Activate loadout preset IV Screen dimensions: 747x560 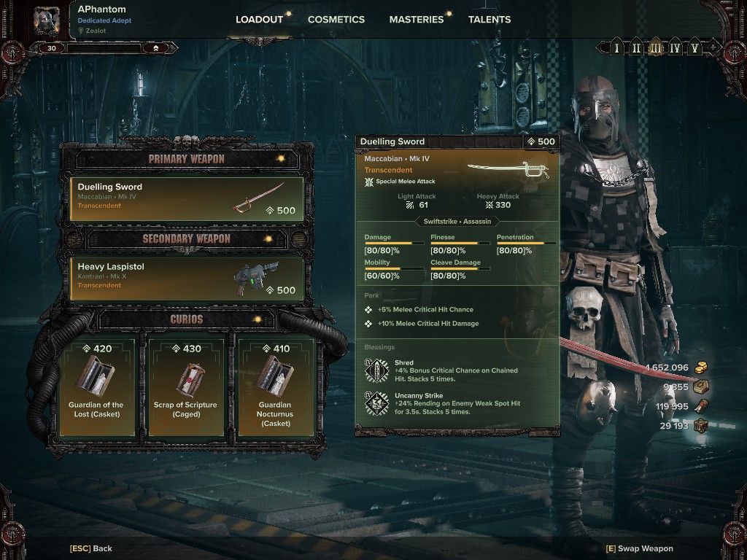[x=675, y=47]
